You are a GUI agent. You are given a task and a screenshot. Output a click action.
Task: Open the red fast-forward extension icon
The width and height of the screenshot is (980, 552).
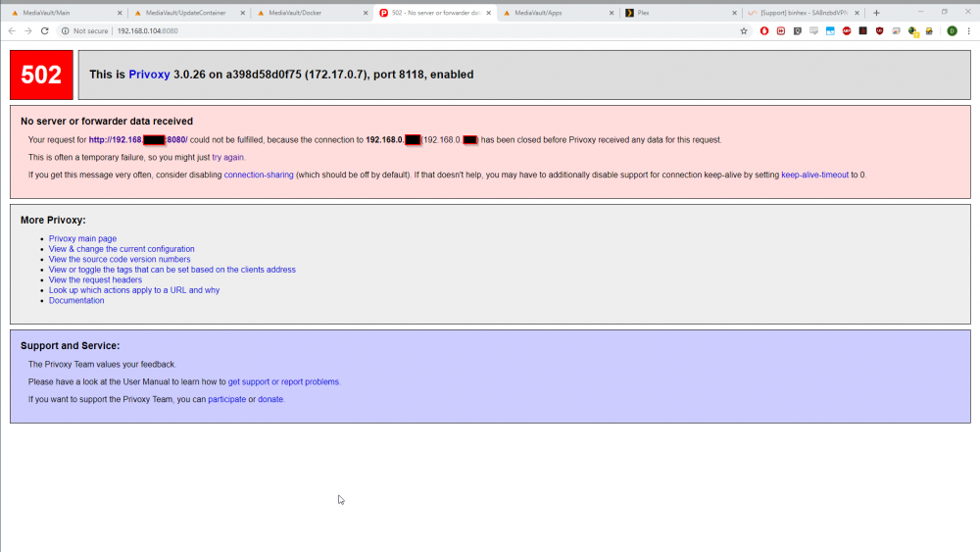tap(781, 30)
